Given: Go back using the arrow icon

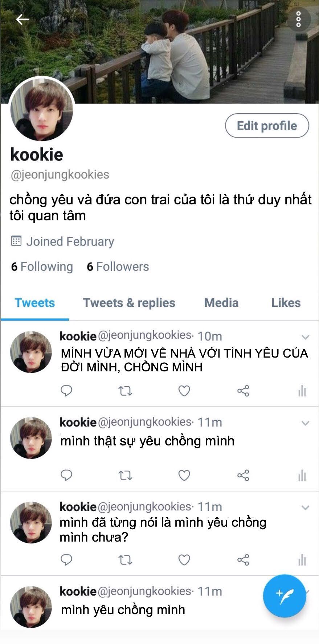Looking at the screenshot, I should pyautogui.click(x=23, y=19).
